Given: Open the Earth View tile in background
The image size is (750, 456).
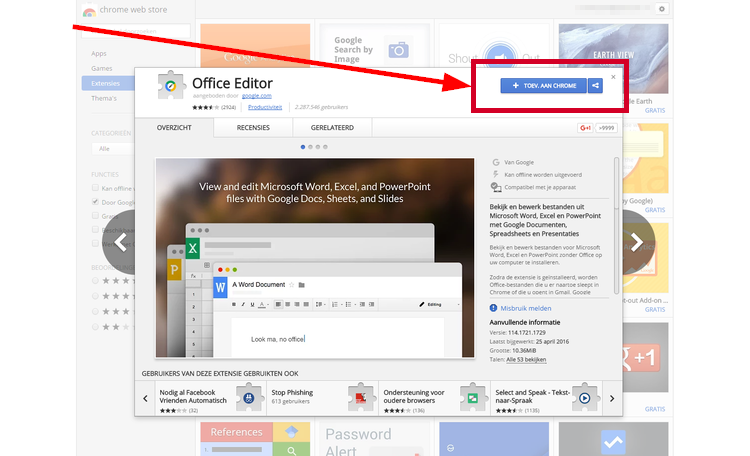Looking at the screenshot, I should click(x=614, y=59).
